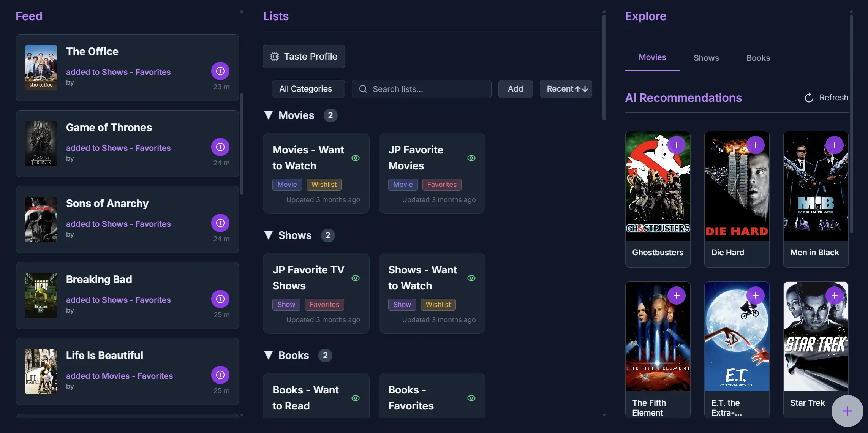Select the Books tab in Explore
868x433 pixels.
758,58
